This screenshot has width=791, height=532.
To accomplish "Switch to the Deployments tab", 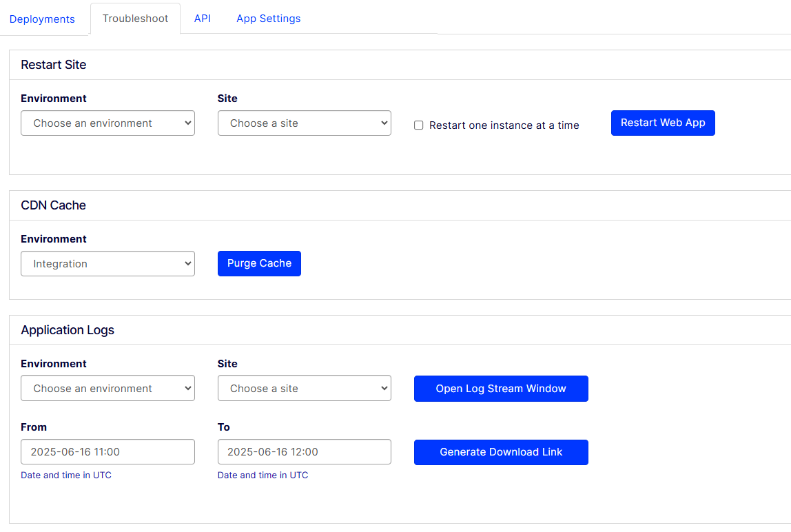I will click(42, 19).
